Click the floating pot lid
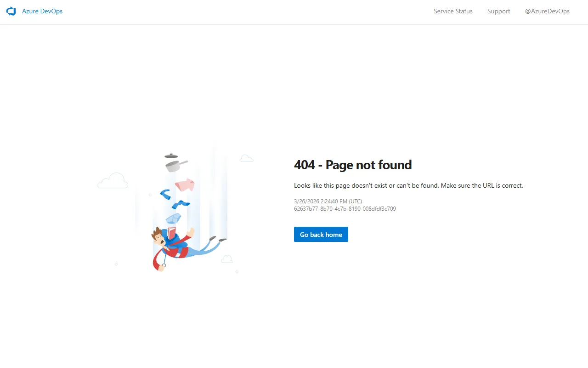 (x=171, y=156)
